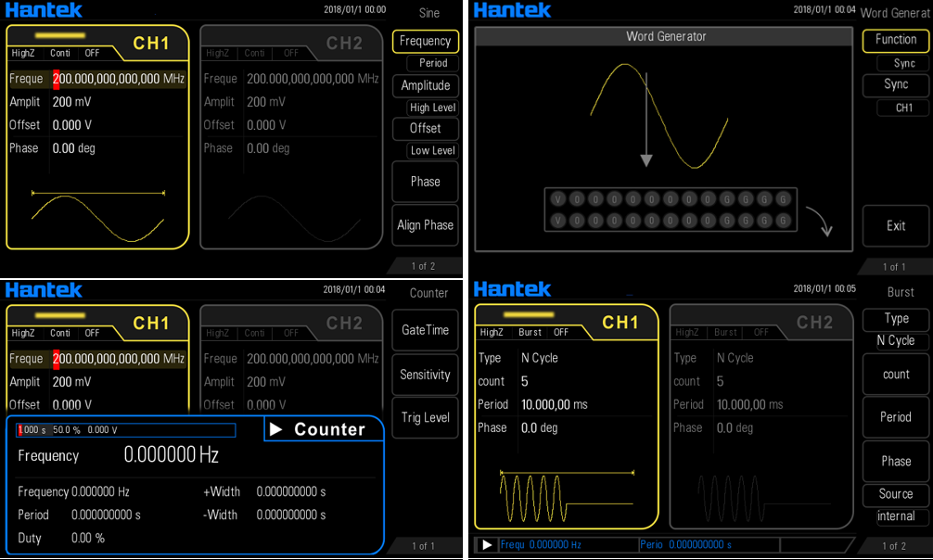Switch Amplitude softkey to High Level
933x560 pixels.
pos(432,108)
